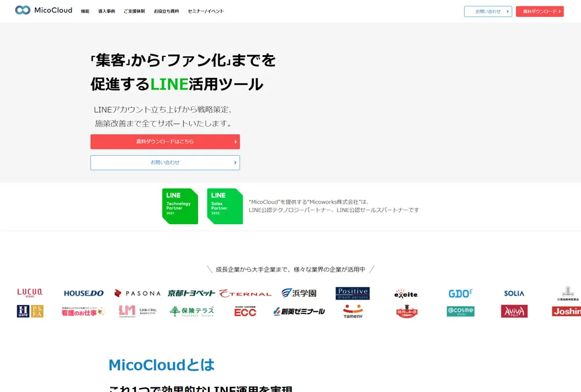Click the ECC logo
The width and height of the screenshot is (581, 392).
click(x=245, y=311)
